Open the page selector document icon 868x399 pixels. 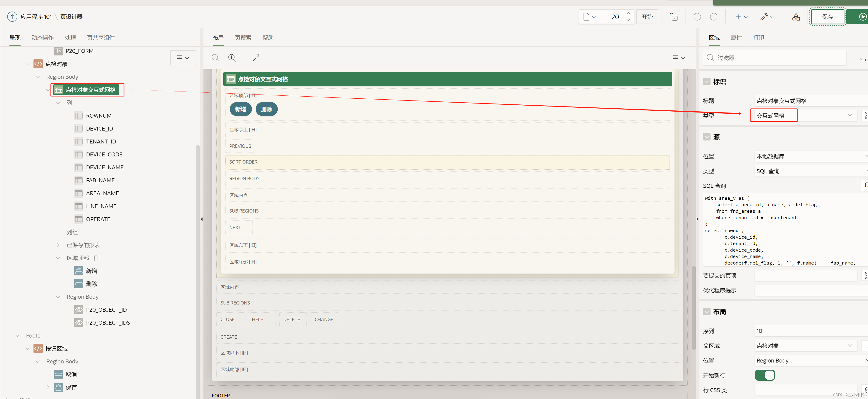click(x=589, y=17)
